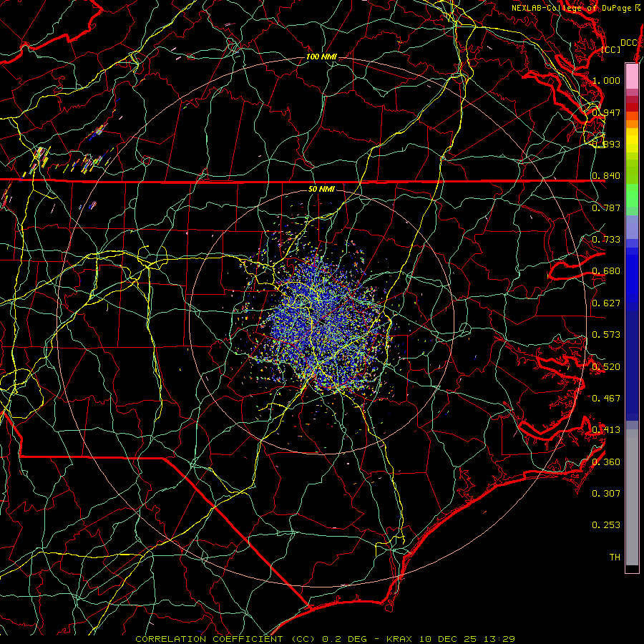Pick the bright green segment of the color bar
644x644 pixels.
(632, 195)
